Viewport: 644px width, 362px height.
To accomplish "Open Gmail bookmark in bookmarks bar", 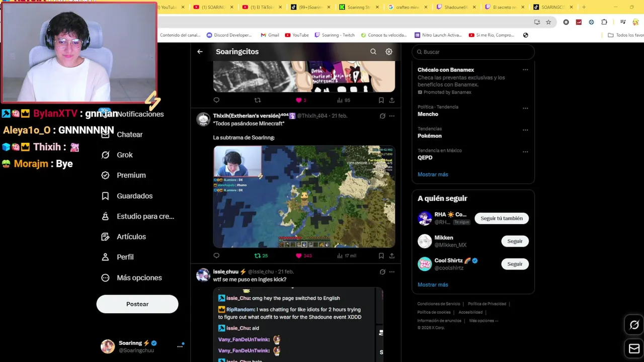I will tap(270, 35).
